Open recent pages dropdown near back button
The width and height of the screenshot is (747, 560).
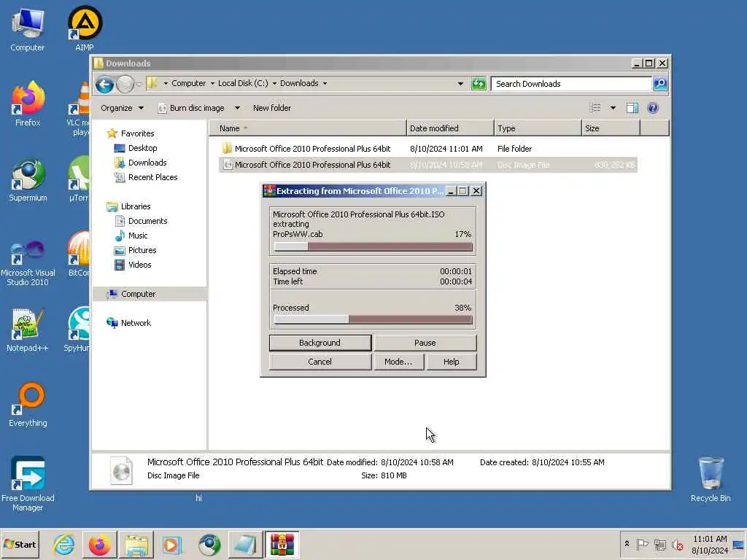click(x=139, y=85)
